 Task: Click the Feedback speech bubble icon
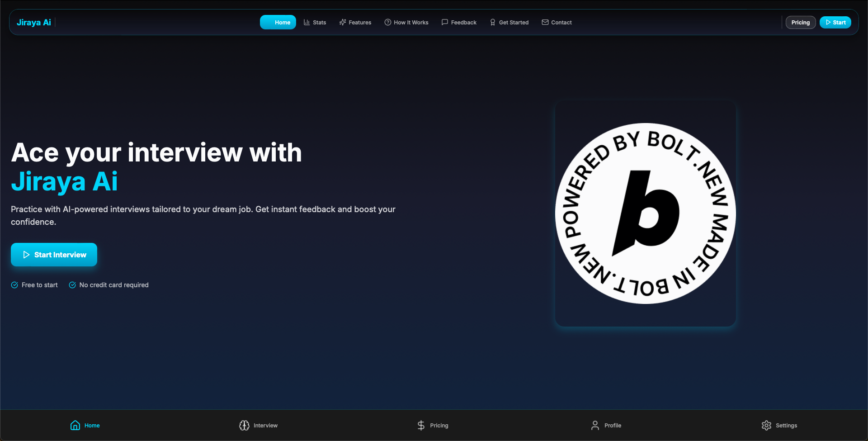[x=445, y=22]
